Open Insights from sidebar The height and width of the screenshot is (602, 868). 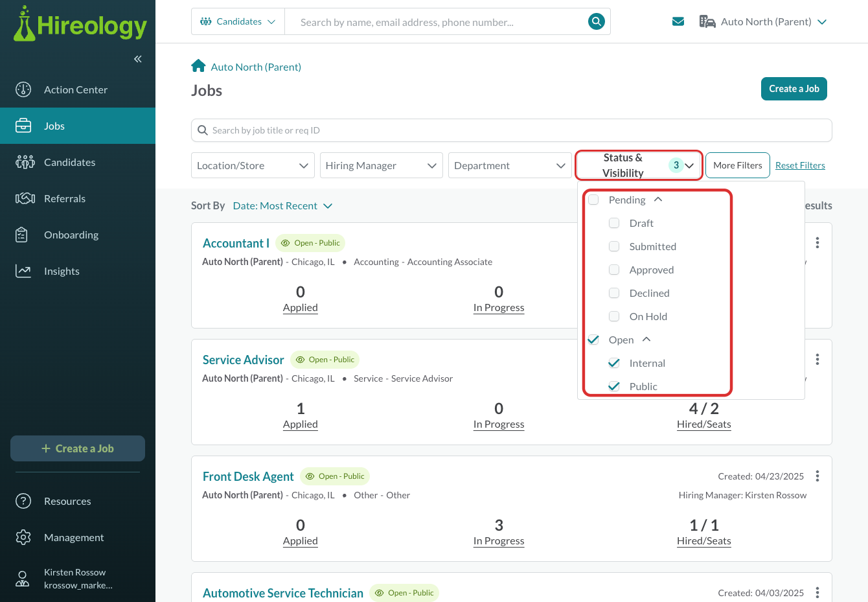coord(78,271)
